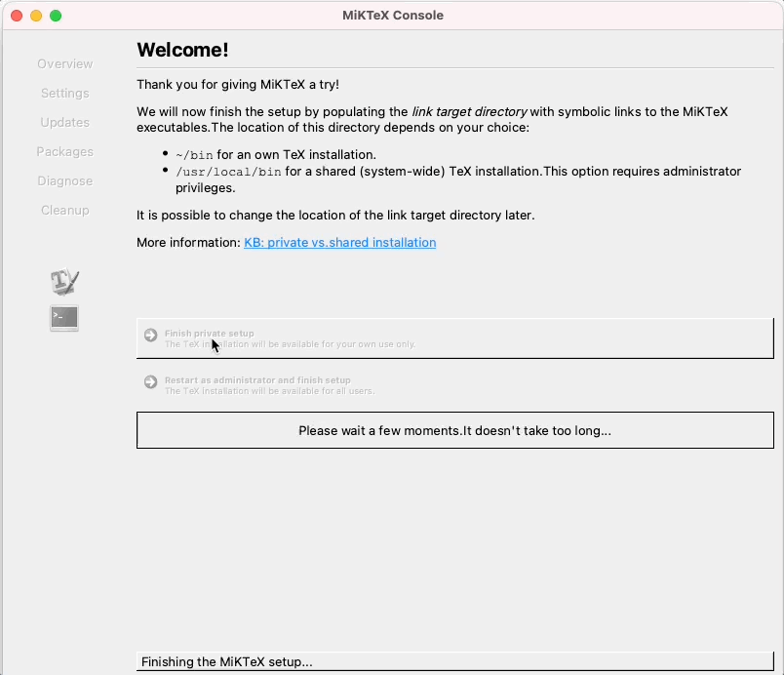Minimize the window with the yellow button
784x675 pixels.
coord(36,16)
